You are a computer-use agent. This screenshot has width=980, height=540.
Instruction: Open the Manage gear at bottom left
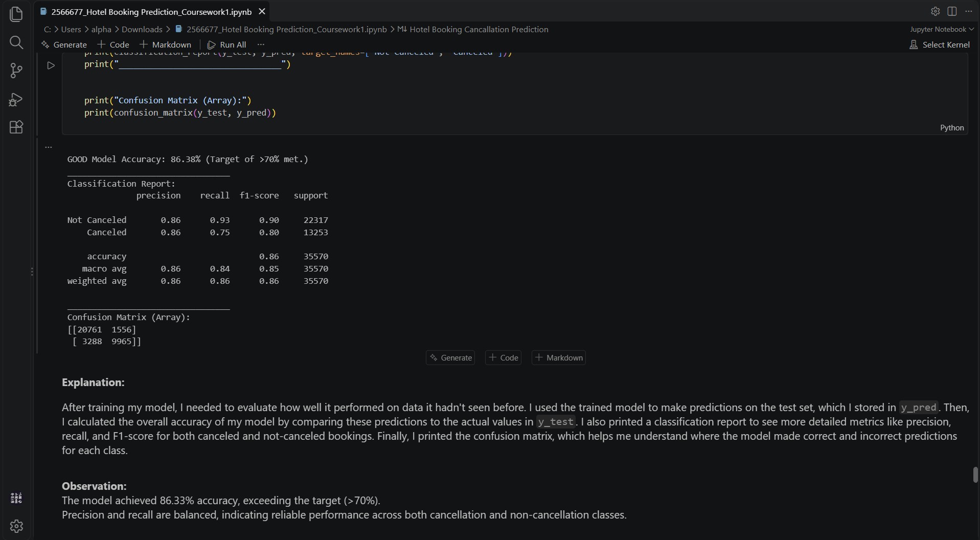coord(16,526)
